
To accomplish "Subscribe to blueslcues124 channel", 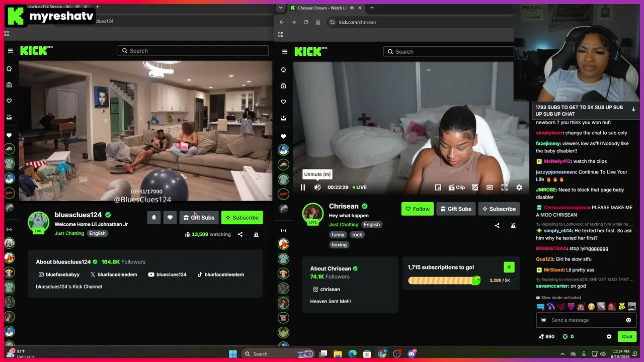I will 242,218.
